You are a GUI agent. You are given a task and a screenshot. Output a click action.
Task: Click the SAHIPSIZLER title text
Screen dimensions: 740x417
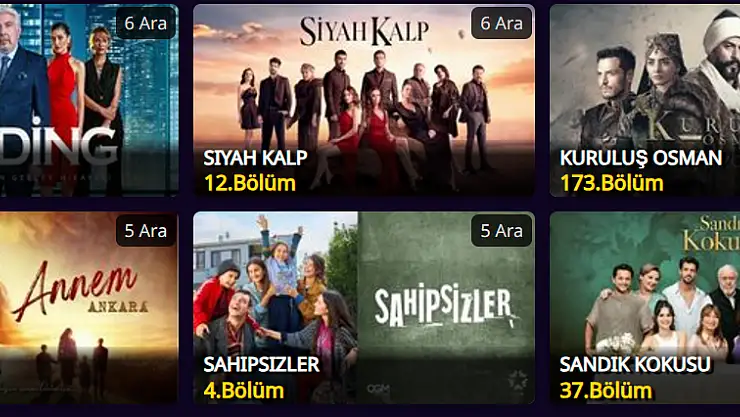tap(261, 365)
